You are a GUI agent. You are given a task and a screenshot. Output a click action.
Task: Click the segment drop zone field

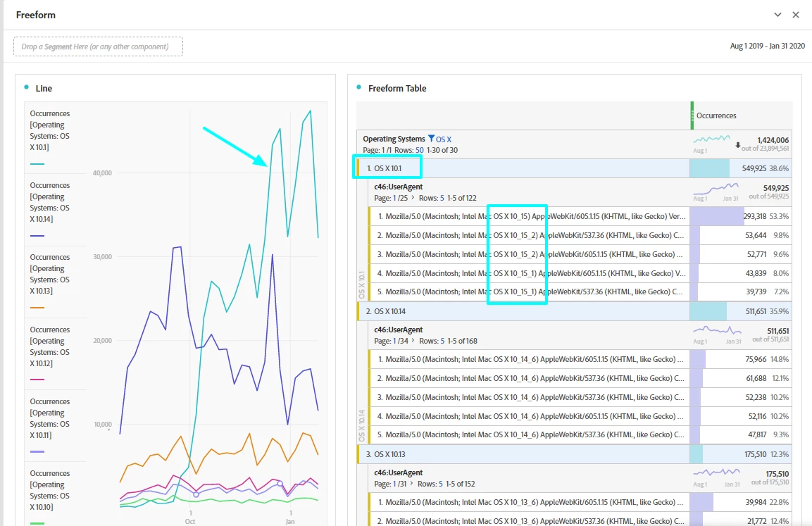(x=99, y=46)
